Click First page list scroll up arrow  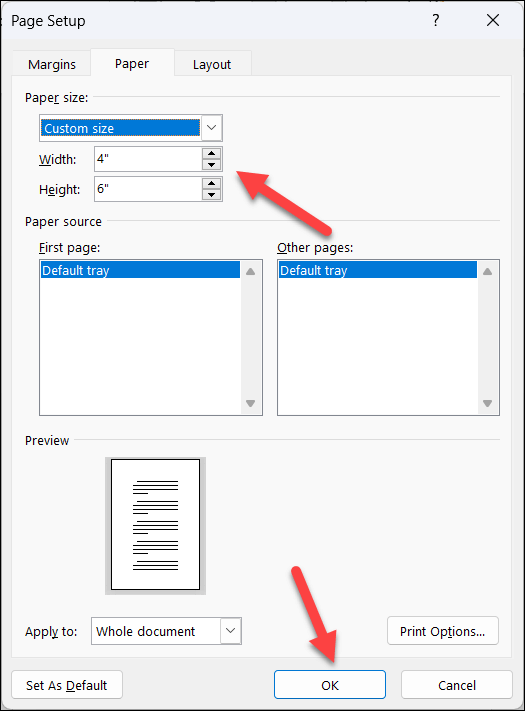250,271
